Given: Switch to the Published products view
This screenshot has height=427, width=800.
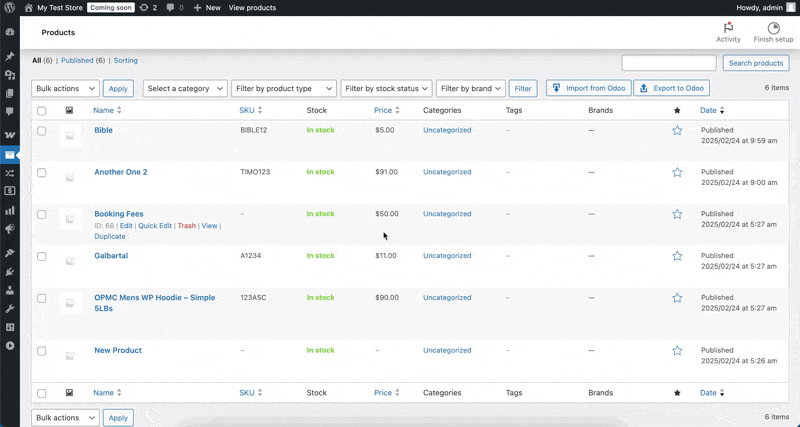Looking at the screenshot, I should (x=82, y=60).
